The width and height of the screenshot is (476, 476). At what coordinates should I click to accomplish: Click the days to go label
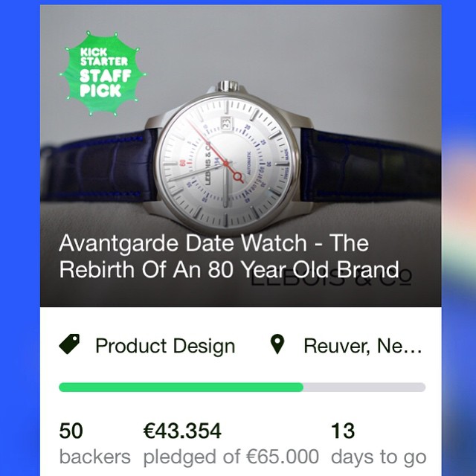(379, 457)
